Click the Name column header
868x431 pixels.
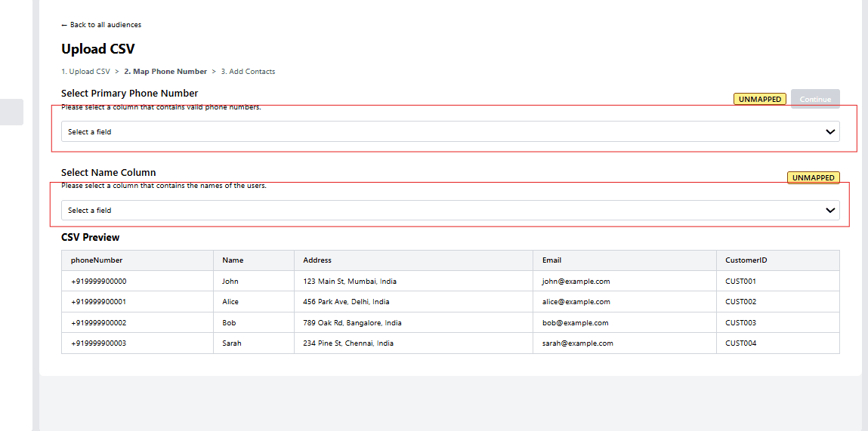pos(233,260)
